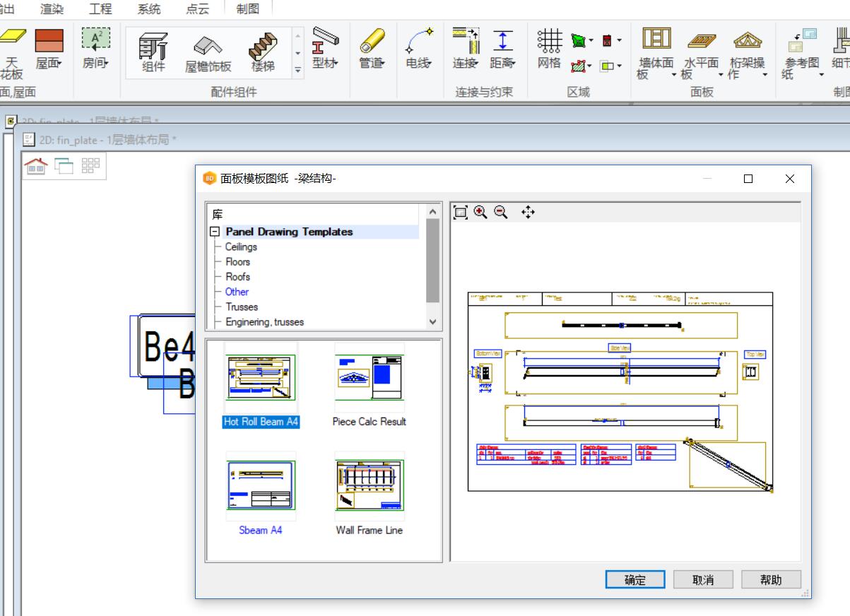Image resolution: width=850 pixels, height=616 pixels.
Task: Zoom in on the template preview
Action: click(x=481, y=212)
